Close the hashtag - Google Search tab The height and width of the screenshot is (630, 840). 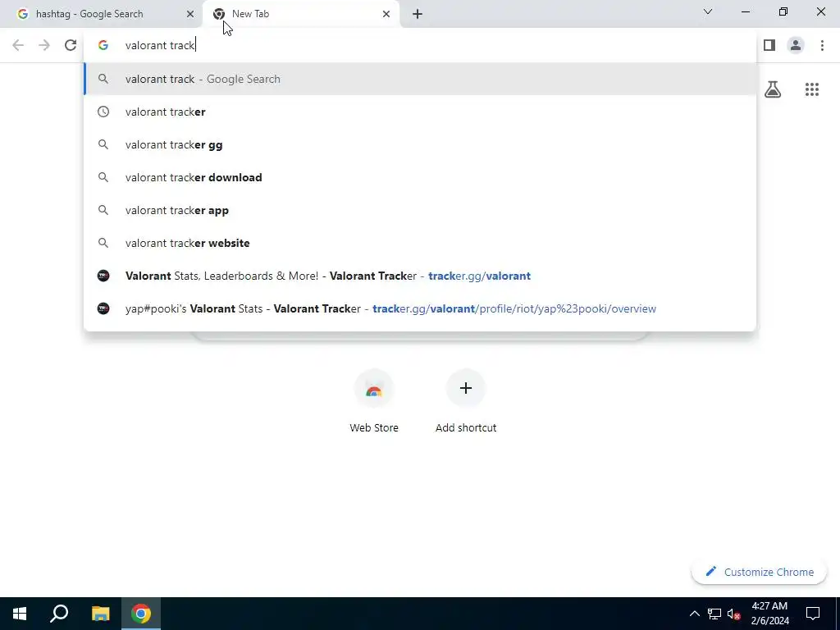[190, 14]
